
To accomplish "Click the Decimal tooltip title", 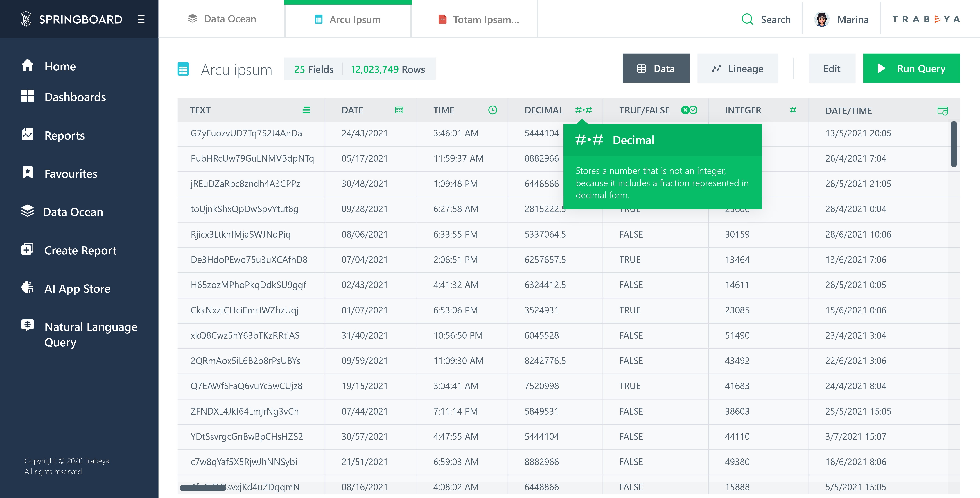I will coord(633,140).
